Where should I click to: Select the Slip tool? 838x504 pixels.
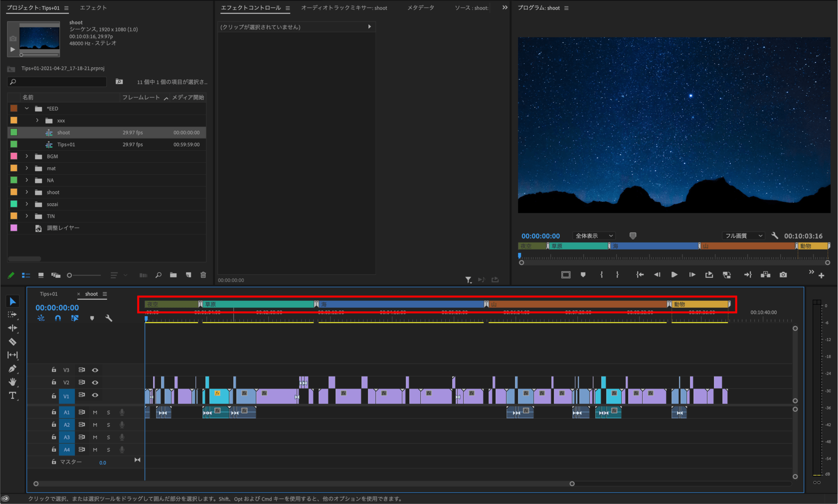tap(12, 355)
